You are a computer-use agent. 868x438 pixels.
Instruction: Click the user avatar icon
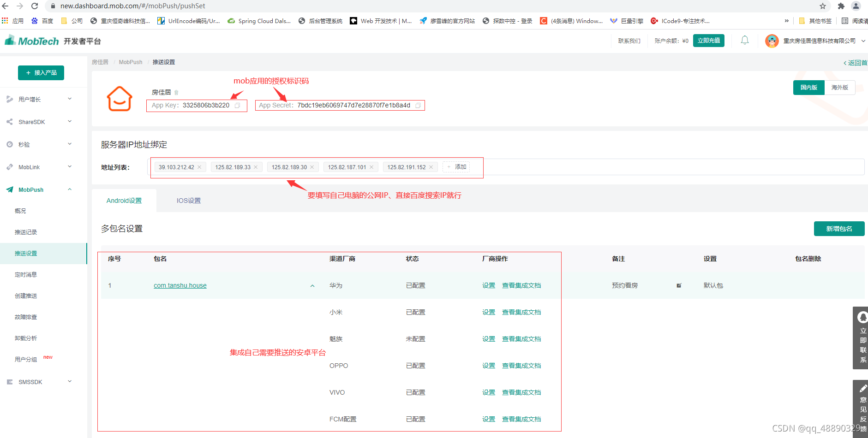click(772, 41)
